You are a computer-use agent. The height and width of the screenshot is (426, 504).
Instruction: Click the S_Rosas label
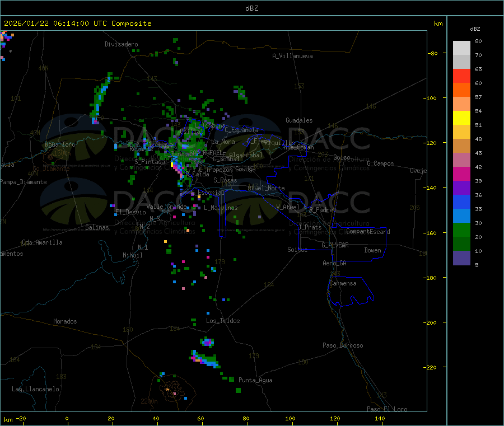coord(225,180)
